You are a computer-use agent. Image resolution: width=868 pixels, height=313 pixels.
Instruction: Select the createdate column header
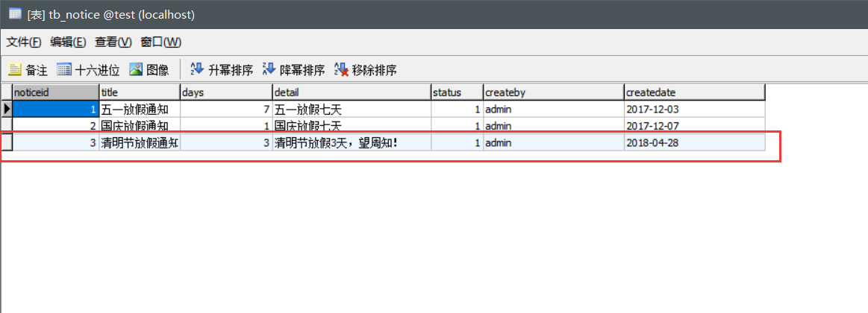pos(694,92)
